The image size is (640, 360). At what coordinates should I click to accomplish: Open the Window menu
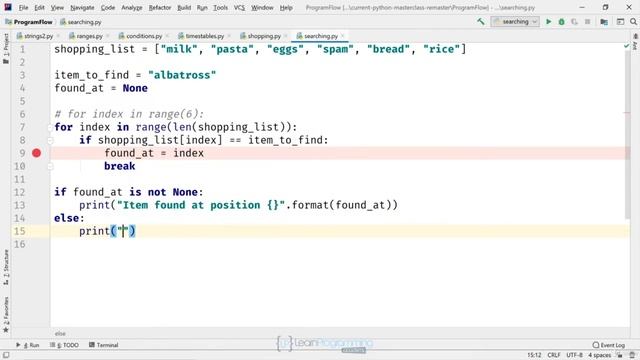tap(262, 7)
